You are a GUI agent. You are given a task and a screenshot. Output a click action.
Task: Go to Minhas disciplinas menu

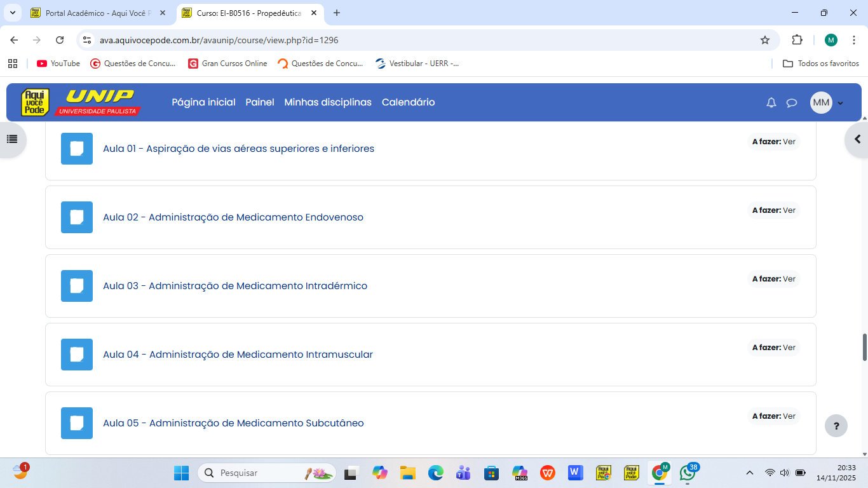(x=328, y=102)
